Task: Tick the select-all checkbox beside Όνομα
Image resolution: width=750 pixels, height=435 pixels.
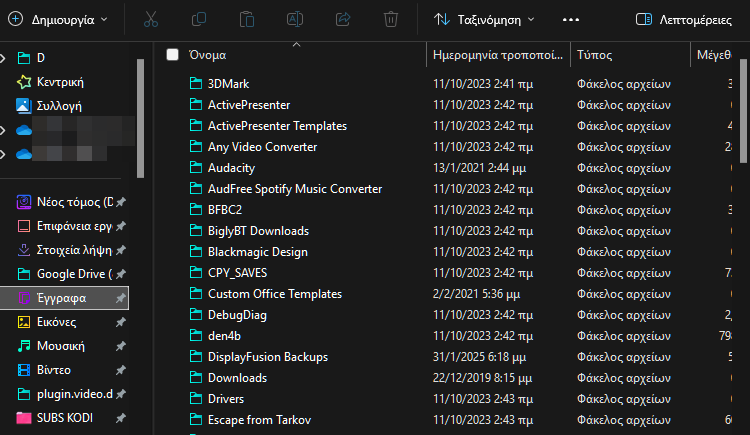Action: coord(172,55)
